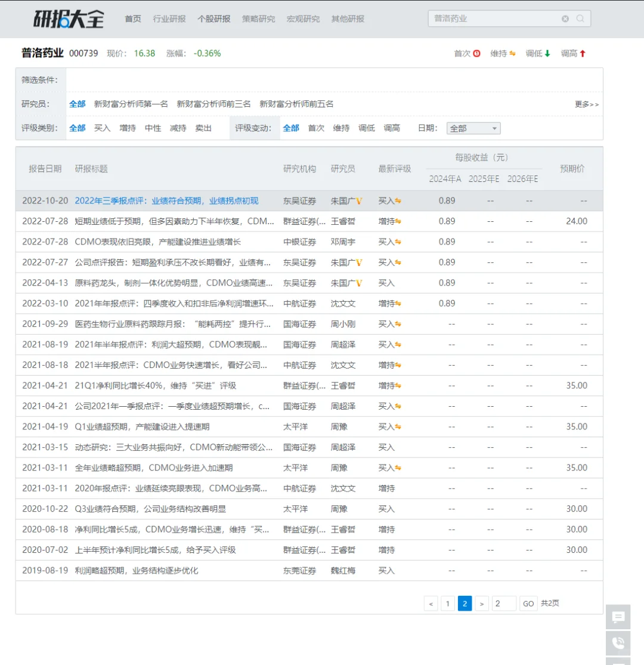Click the 调低 green down arrow
The image size is (644, 665).
[x=547, y=54]
